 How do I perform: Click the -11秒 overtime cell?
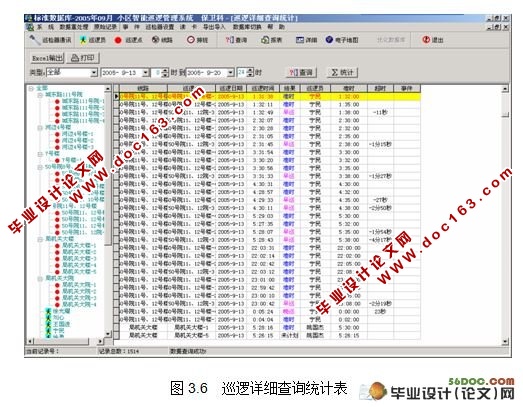(x=380, y=112)
